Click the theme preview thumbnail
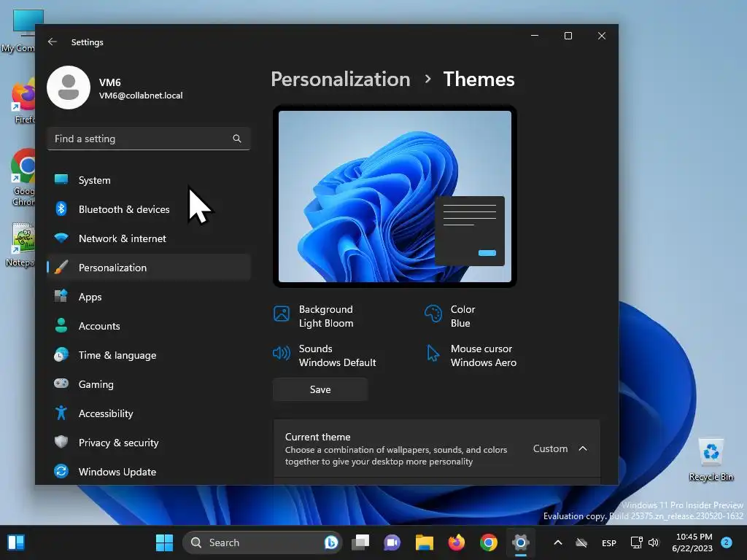This screenshot has height=560, width=747. click(395, 196)
